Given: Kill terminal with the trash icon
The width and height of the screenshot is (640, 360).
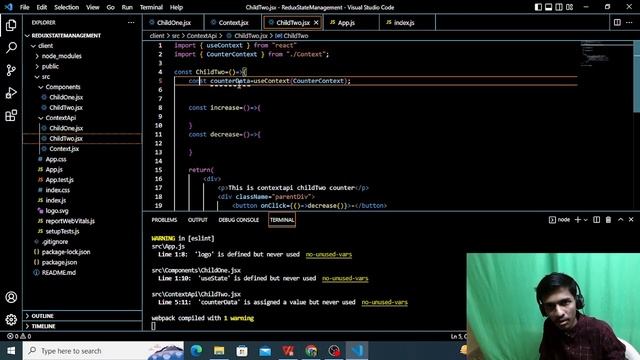Looking at the screenshot, I should (608, 220).
